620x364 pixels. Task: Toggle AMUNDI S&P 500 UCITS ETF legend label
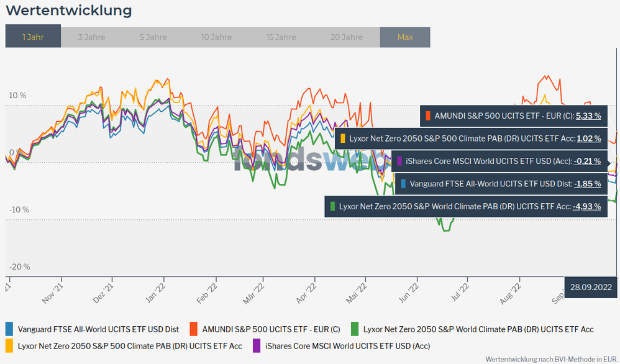[x=271, y=329]
